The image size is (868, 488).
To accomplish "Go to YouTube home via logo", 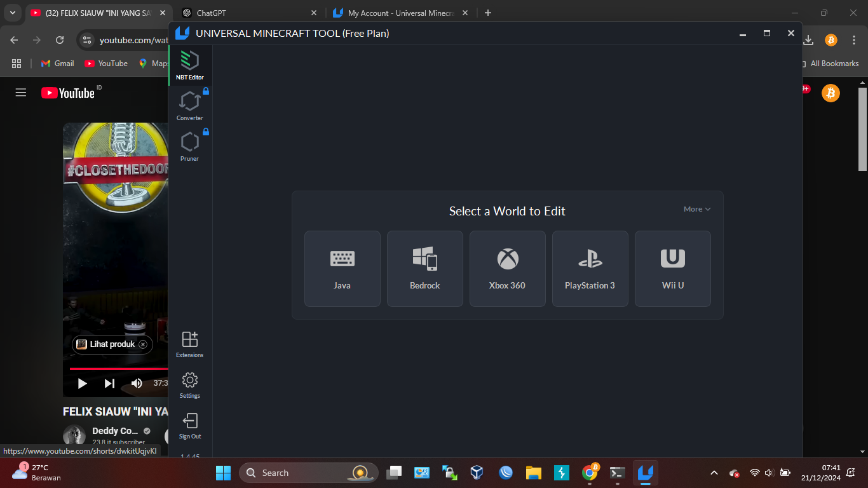I will coord(68,93).
